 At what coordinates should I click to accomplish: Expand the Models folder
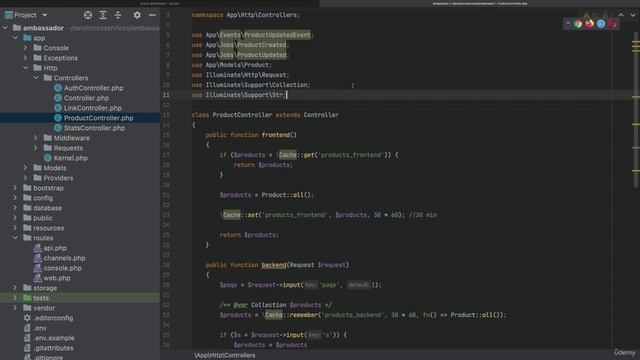click(26, 168)
